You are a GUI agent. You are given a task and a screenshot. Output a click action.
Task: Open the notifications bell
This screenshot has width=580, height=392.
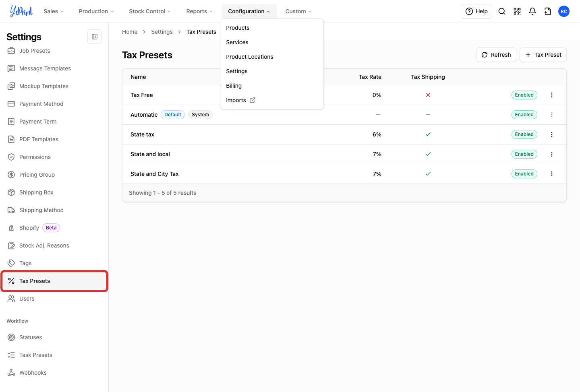pos(532,11)
